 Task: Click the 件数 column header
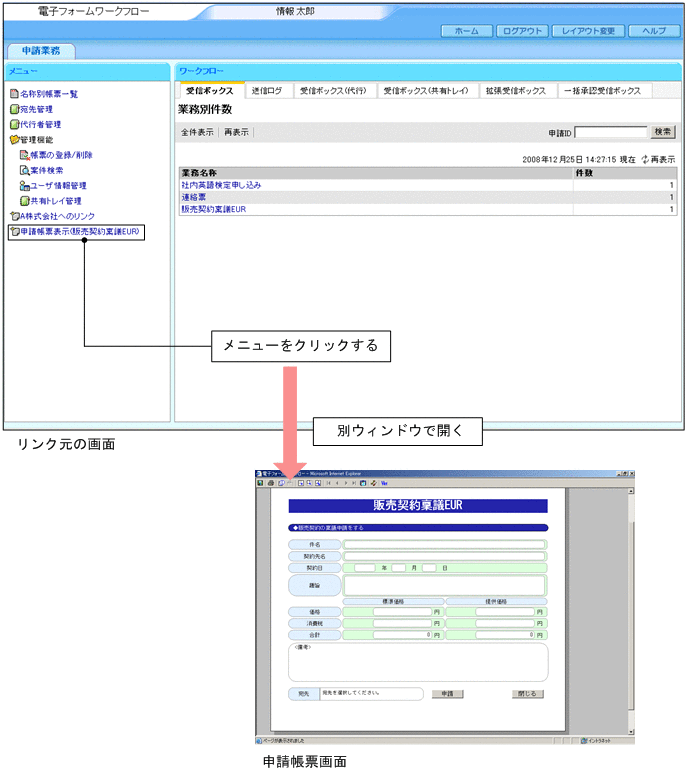point(625,173)
